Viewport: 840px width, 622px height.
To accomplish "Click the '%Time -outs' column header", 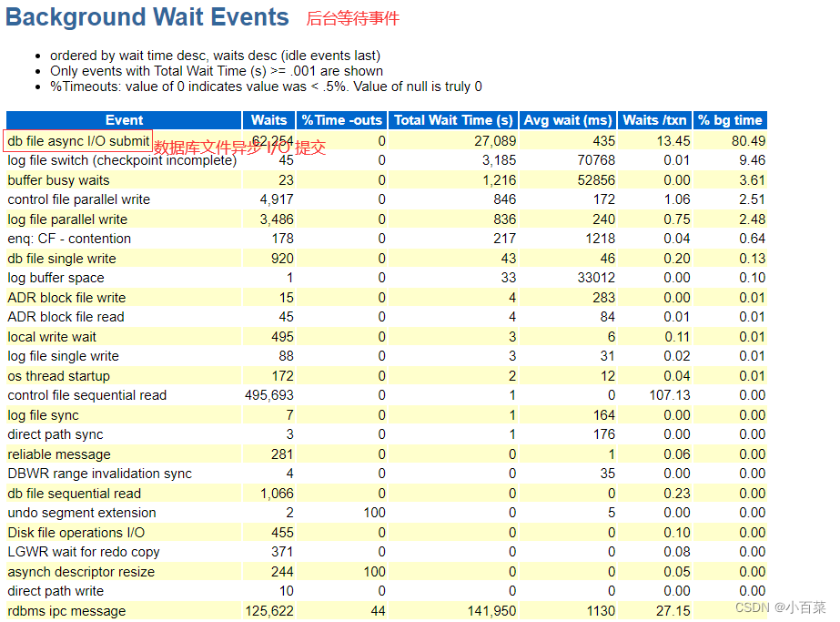I will tap(342, 120).
